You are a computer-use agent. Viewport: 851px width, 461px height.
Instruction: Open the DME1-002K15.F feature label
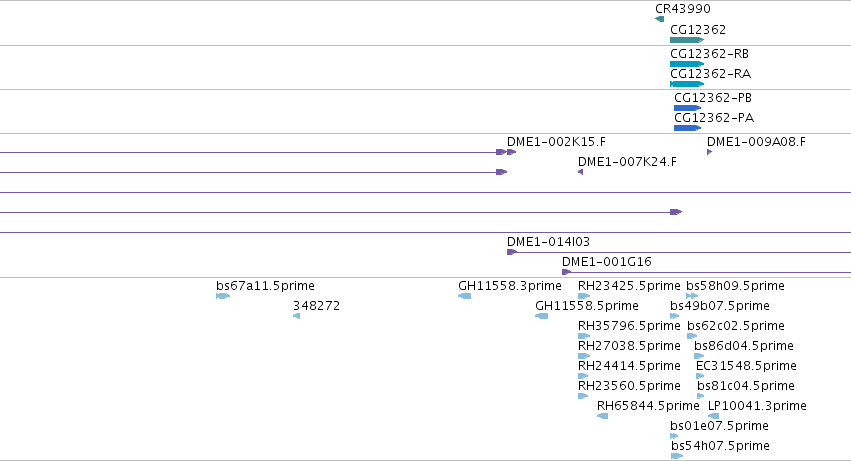(556, 142)
